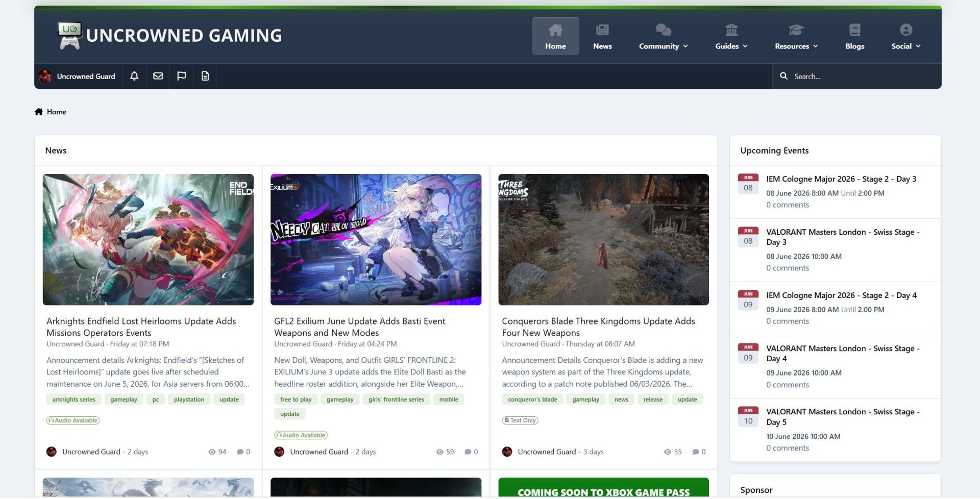Expand the Guides dropdown menu
Image resolution: width=980 pixels, height=499 pixels.
(x=731, y=37)
